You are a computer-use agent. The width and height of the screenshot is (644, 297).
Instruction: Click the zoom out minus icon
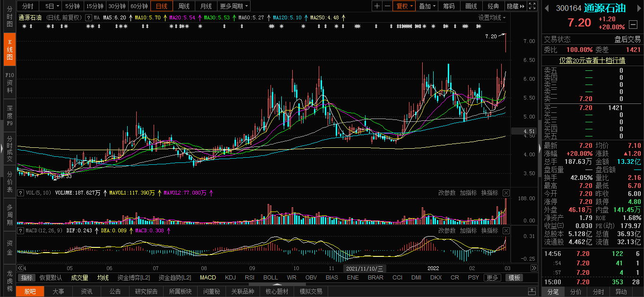[387, 6]
